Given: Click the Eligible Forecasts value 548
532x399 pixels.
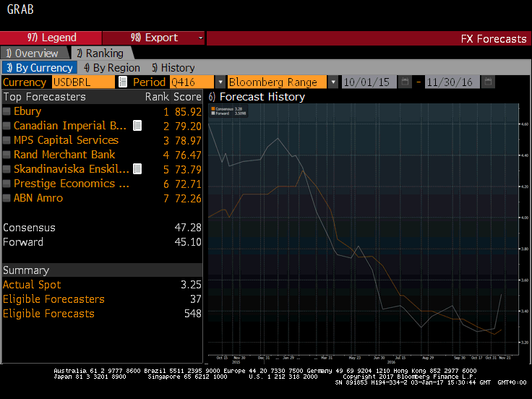Looking at the screenshot, I should click(x=193, y=314).
